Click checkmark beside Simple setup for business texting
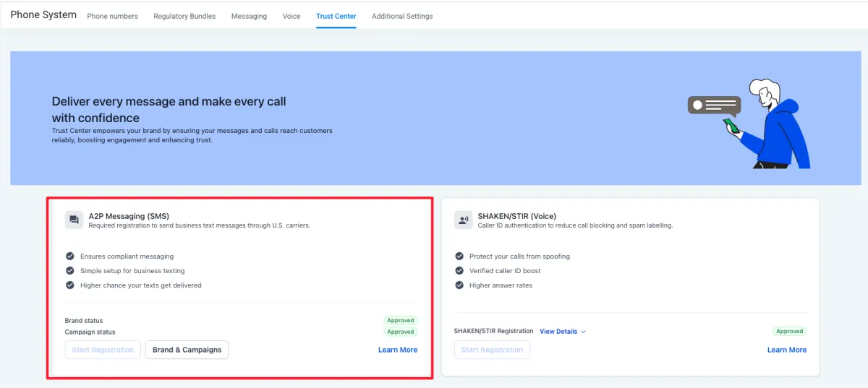The image size is (868, 388). pos(70,270)
